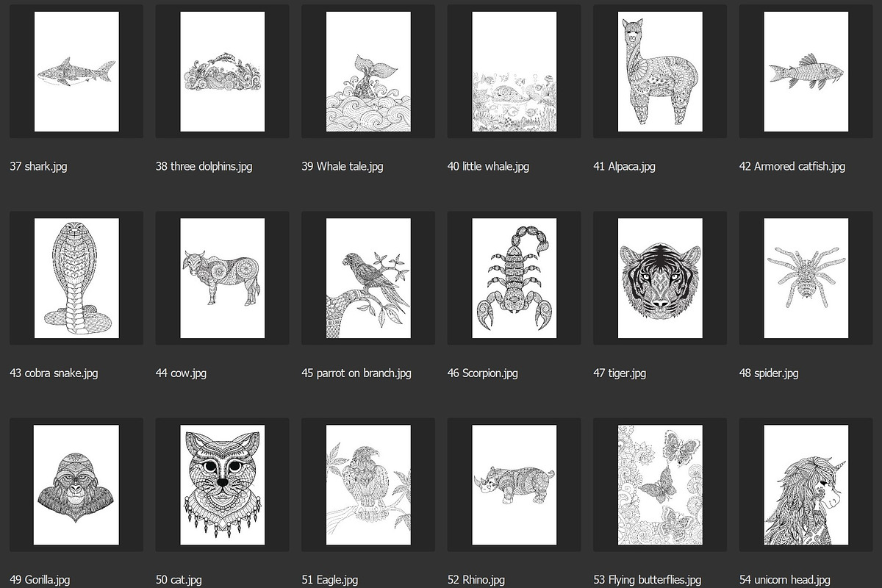
Task: Select the shark coloring page thumbnail
Action: click(x=76, y=72)
